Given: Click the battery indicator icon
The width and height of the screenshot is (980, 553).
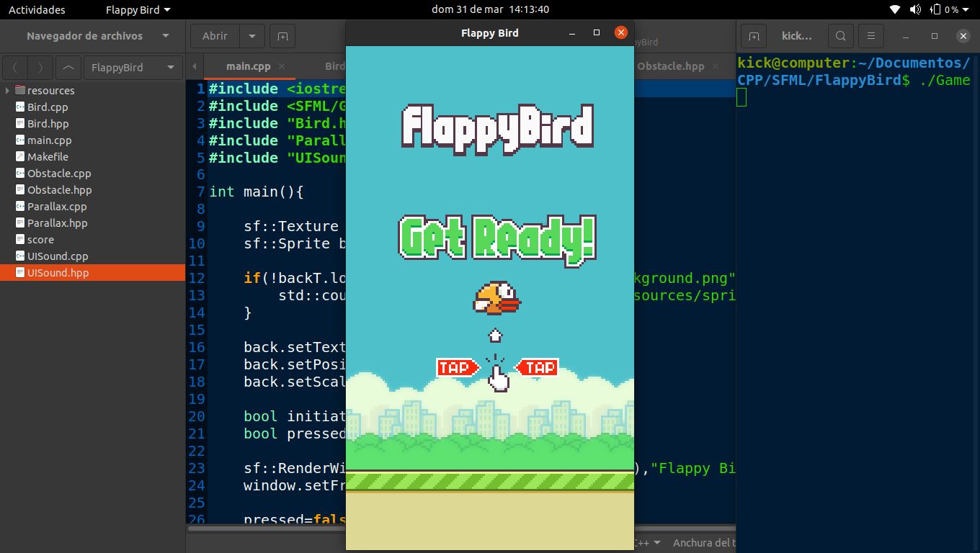Looking at the screenshot, I should (935, 9).
